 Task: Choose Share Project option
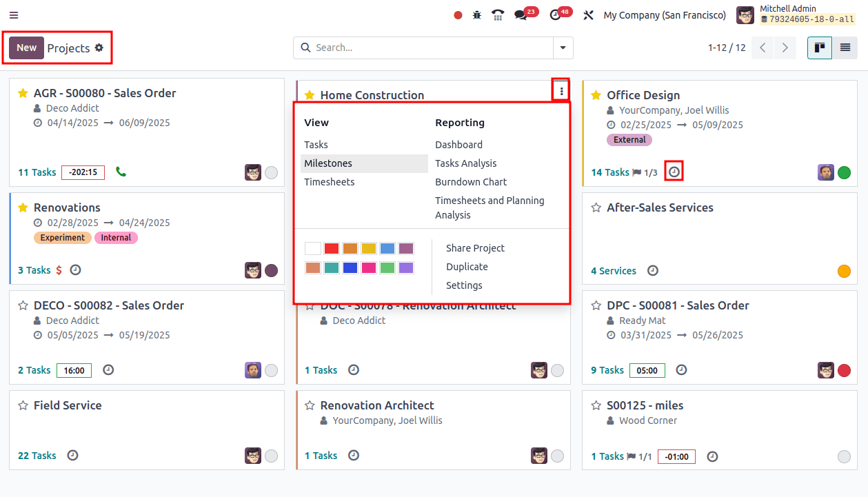[475, 248]
